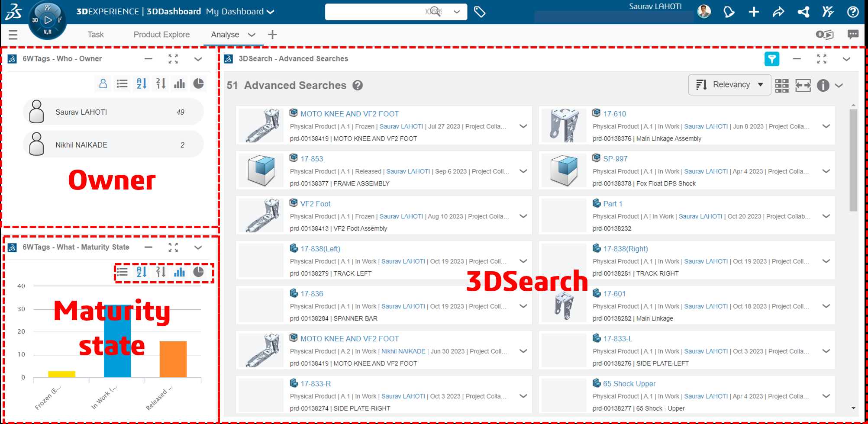This screenshot has height=424, width=868.
Task: Expand details of 17-853 result
Action: click(x=523, y=171)
